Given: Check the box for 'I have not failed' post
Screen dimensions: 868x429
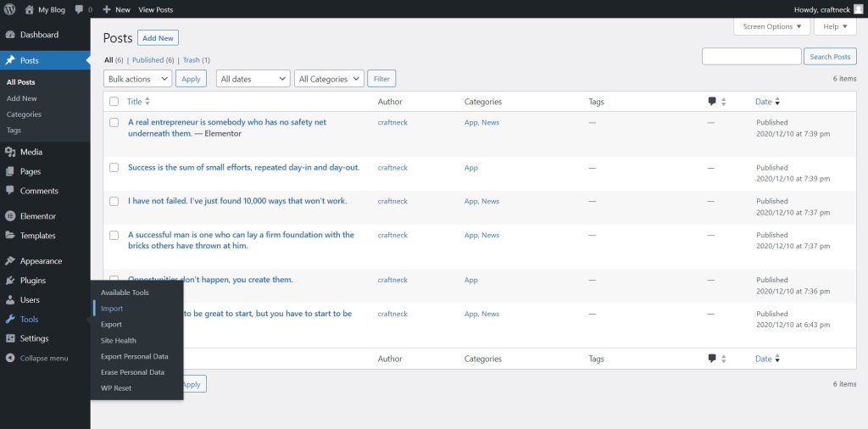Looking at the screenshot, I should pyautogui.click(x=114, y=202).
